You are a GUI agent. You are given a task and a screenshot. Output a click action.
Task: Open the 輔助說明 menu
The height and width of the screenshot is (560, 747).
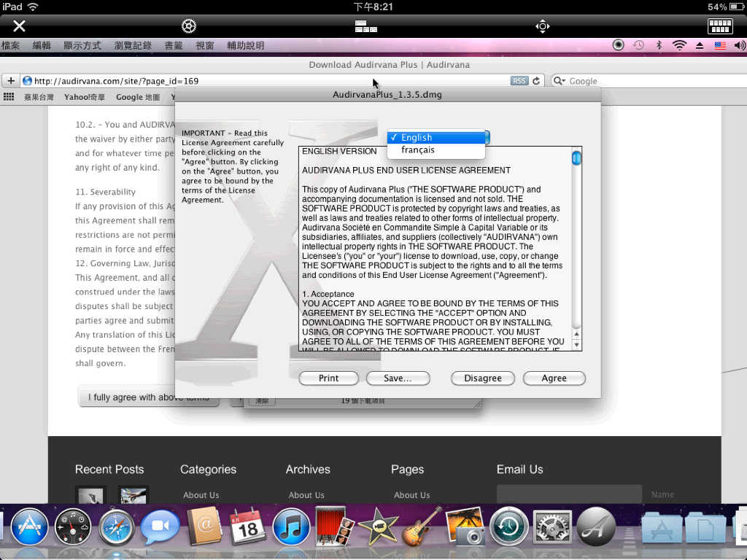245,45
